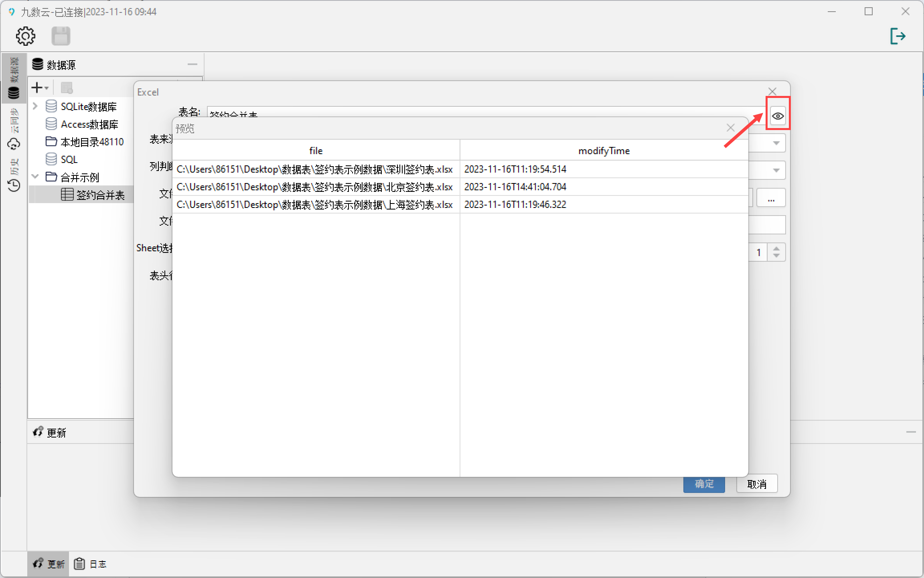
Task: Close the 预览 preview window
Action: pyautogui.click(x=730, y=128)
